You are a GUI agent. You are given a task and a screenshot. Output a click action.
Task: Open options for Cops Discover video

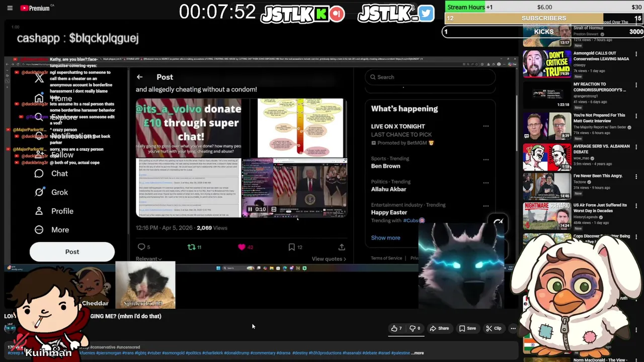click(x=636, y=237)
